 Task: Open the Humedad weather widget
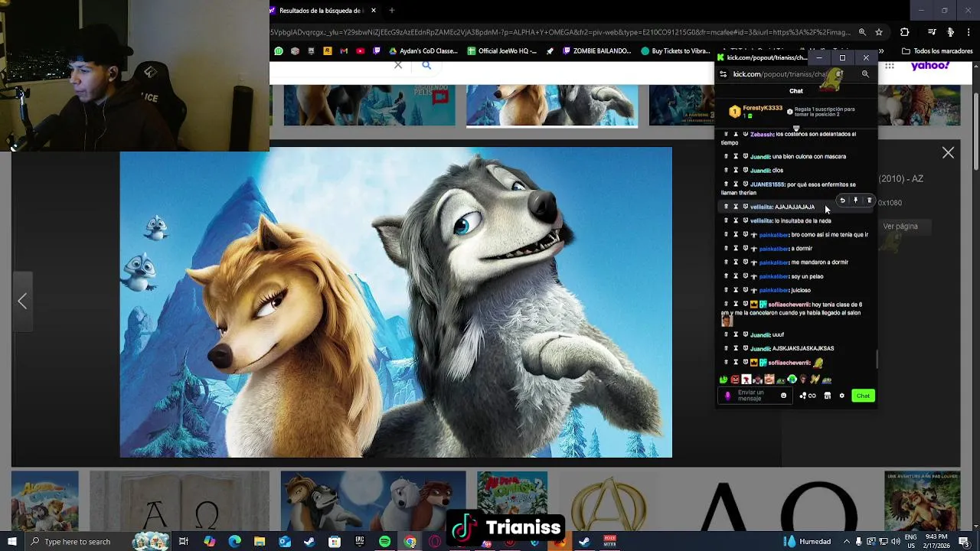808,542
